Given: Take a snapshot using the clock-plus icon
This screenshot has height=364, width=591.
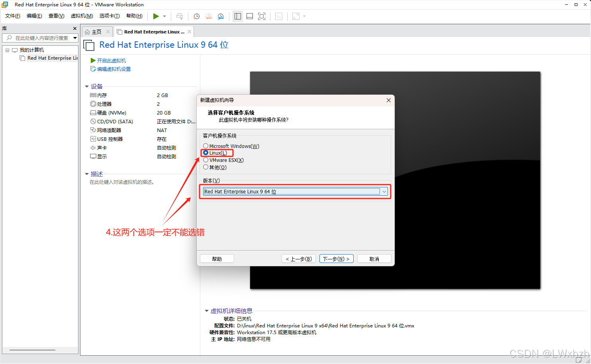Looking at the screenshot, I should click(x=196, y=16).
